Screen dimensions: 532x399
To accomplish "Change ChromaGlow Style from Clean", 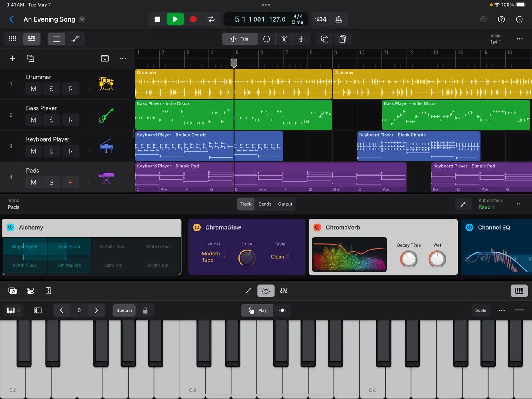I will [279, 257].
